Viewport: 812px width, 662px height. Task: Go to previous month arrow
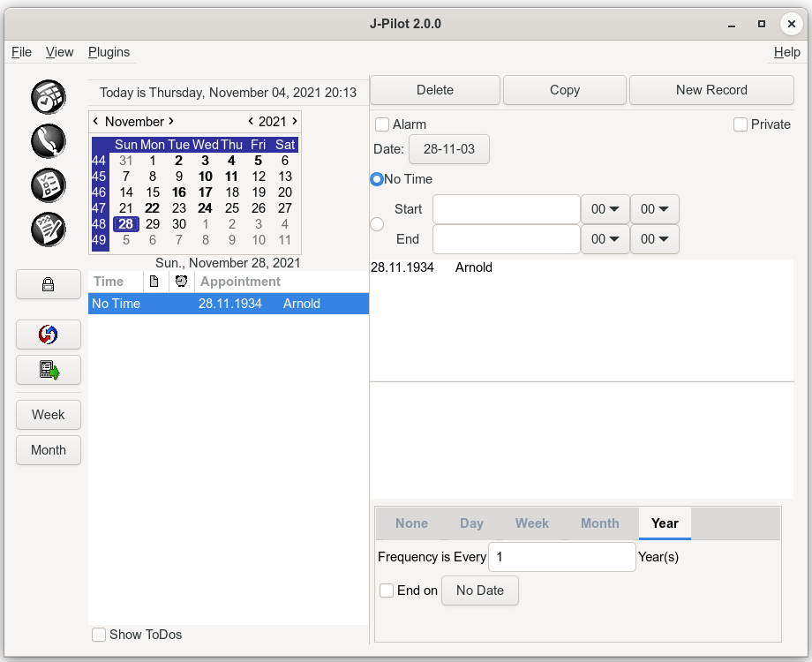click(x=95, y=122)
